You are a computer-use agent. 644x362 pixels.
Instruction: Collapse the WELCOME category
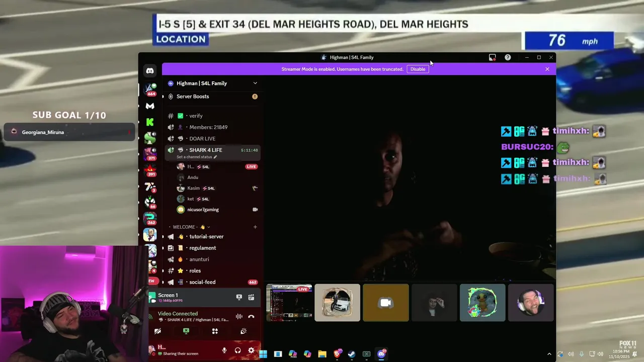[x=191, y=227]
